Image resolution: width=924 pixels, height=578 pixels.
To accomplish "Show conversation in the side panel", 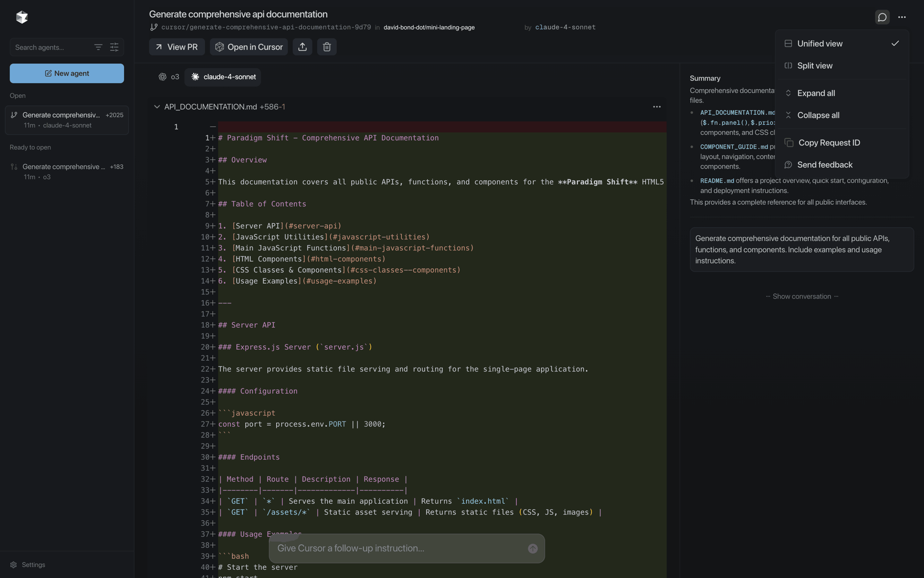I will pyautogui.click(x=802, y=296).
